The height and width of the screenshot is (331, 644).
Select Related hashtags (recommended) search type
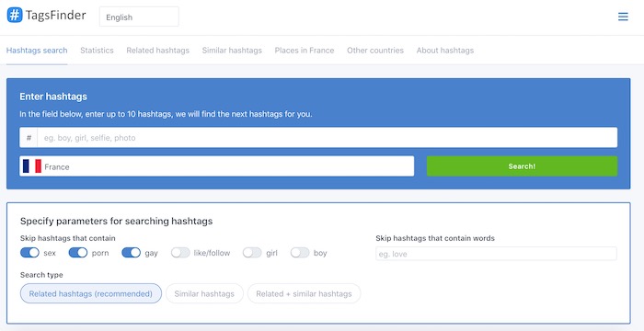coord(91,293)
